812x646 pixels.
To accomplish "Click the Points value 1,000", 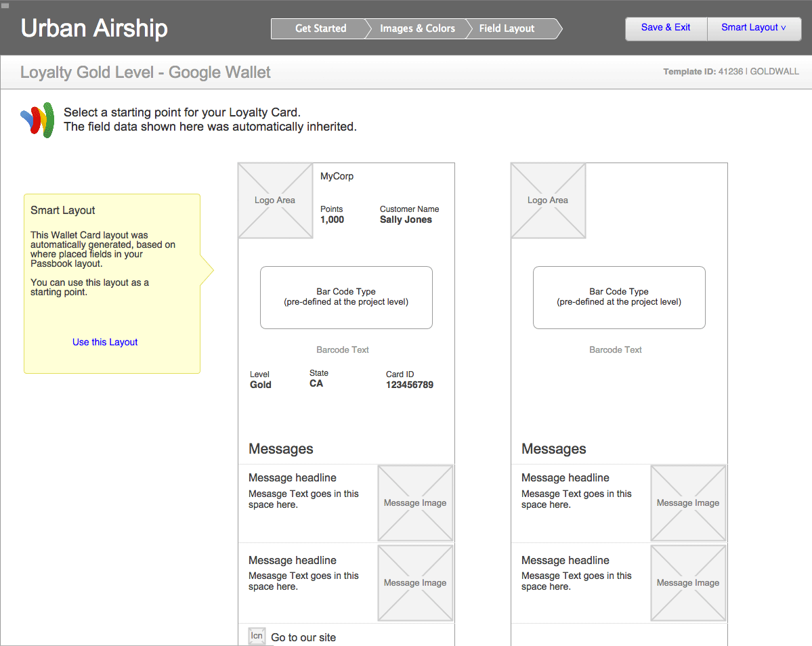I will (x=332, y=219).
